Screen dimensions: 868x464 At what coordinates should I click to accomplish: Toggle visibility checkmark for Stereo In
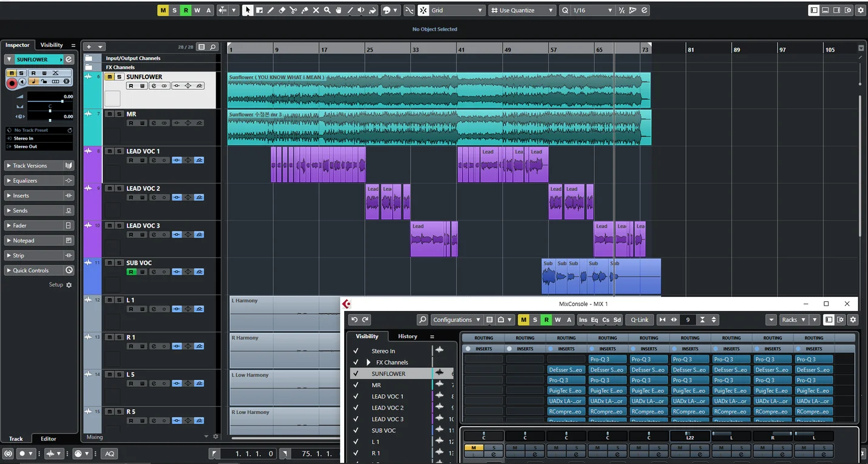pyautogui.click(x=356, y=351)
